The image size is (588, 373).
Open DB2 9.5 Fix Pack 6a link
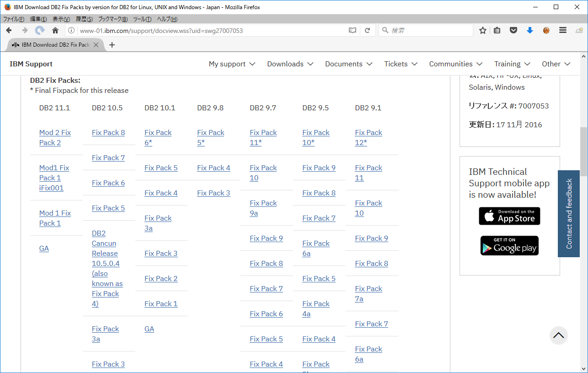pos(315,248)
